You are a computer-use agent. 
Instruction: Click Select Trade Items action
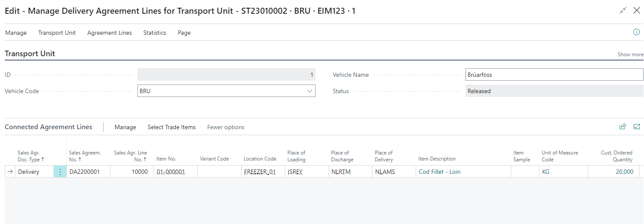click(171, 127)
